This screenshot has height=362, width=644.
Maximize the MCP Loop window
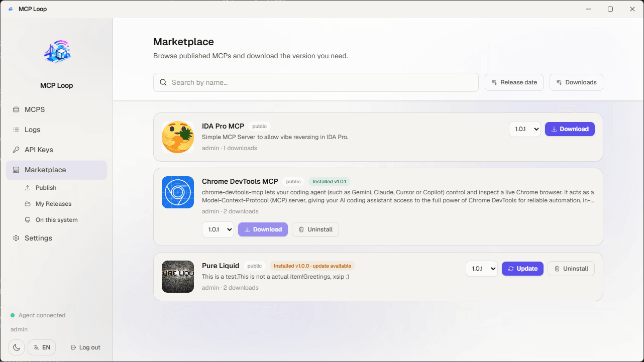(610, 9)
